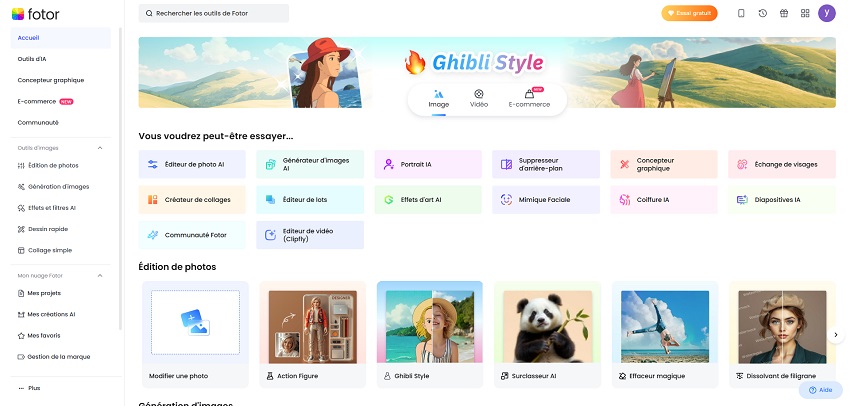
Task: Click the Portrait IA icon
Action: 388,164
